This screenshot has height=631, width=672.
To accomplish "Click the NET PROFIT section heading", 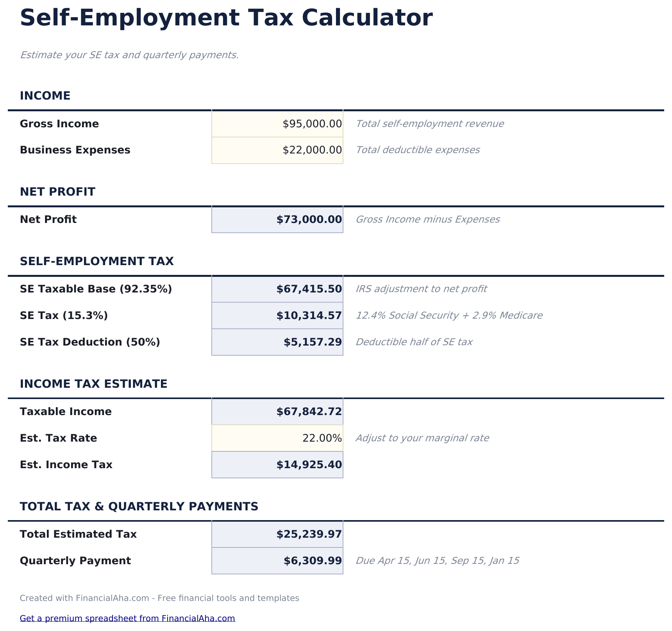I will tap(57, 192).
